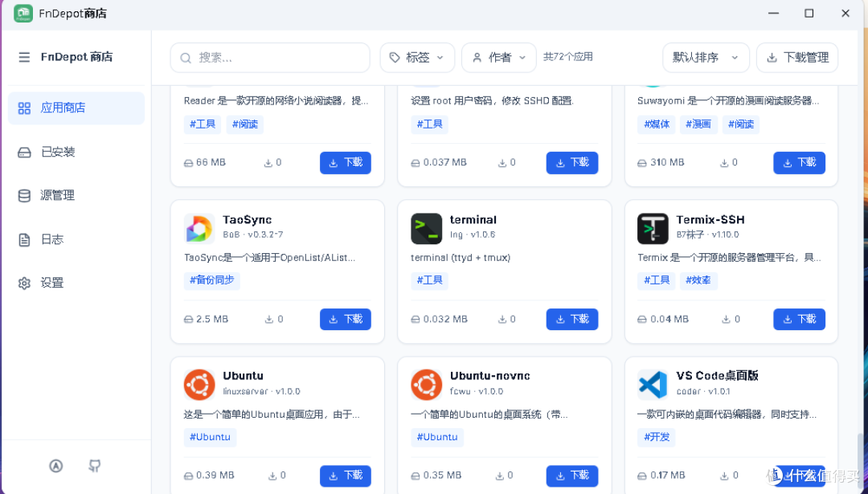Download the Reader app (66 MB)
Screen dimensions: 868x494
(346, 162)
